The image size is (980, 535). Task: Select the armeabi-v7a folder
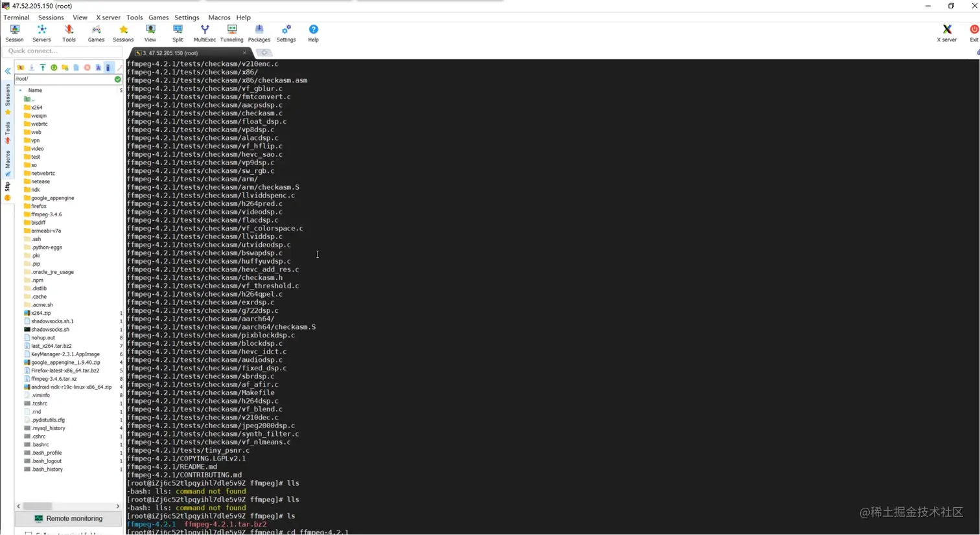point(42,231)
